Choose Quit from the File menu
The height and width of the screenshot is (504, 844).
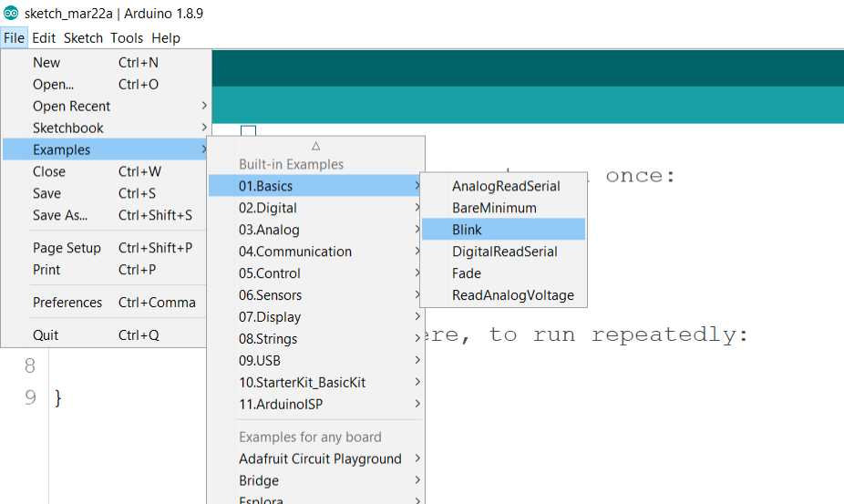(105, 335)
